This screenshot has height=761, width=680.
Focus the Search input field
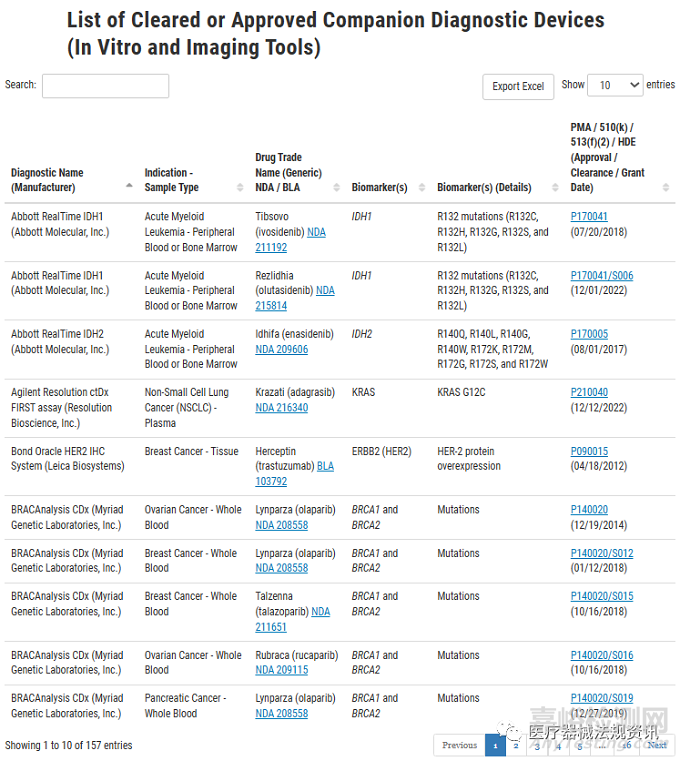(105, 86)
